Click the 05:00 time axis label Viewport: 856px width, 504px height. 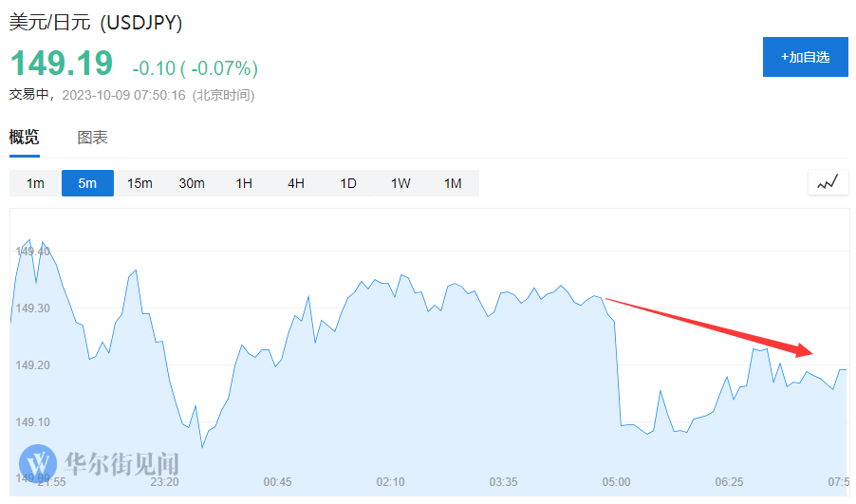pyautogui.click(x=617, y=482)
